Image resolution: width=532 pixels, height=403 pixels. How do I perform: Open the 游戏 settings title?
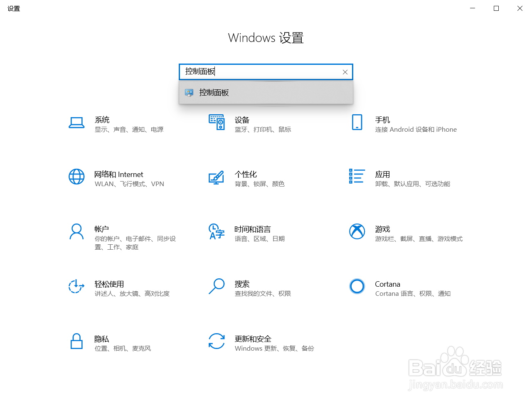[x=382, y=229]
